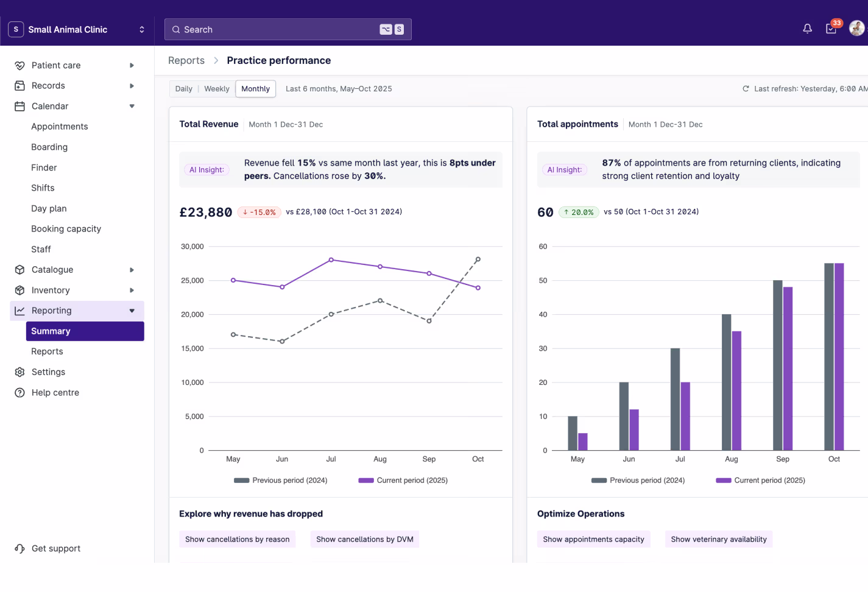868x592 pixels.
Task: Click the Current period 2025 purple legend swatch
Action: 365,481
